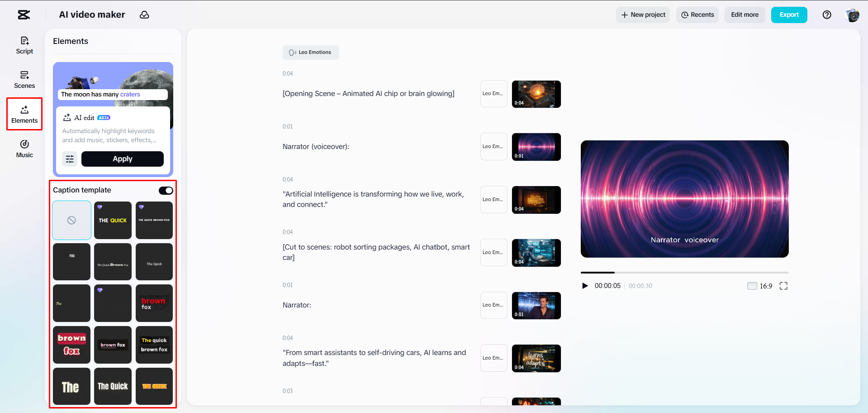Click the 'AI video maker' title
Image resolution: width=868 pixels, height=413 pixels.
[92, 15]
